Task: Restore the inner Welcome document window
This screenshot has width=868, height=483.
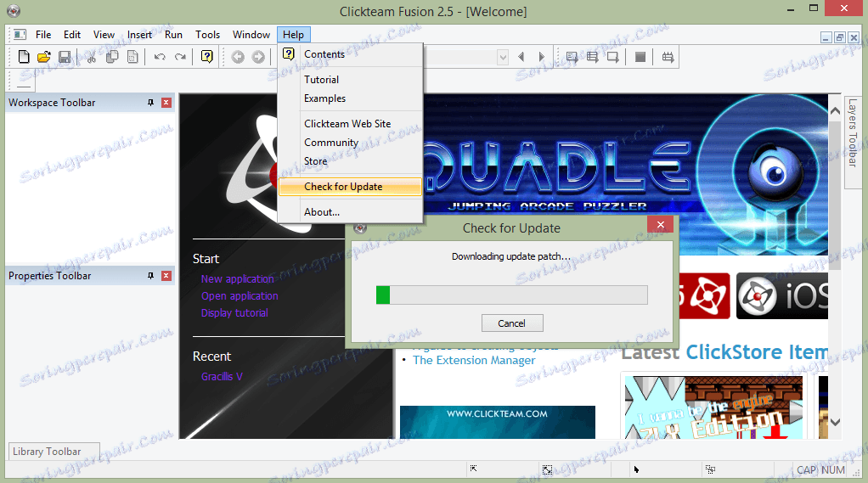Action: pos(840,37)
